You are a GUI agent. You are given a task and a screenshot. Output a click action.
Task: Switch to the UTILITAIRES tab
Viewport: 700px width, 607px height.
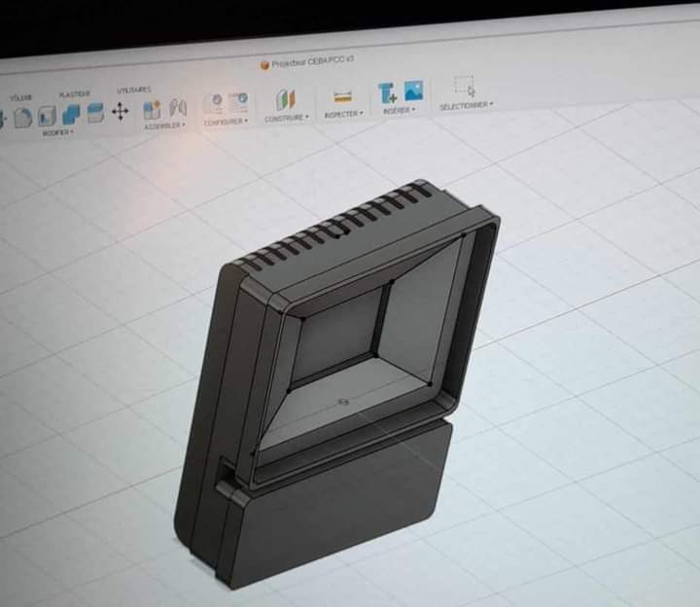[x=134, y=90]
